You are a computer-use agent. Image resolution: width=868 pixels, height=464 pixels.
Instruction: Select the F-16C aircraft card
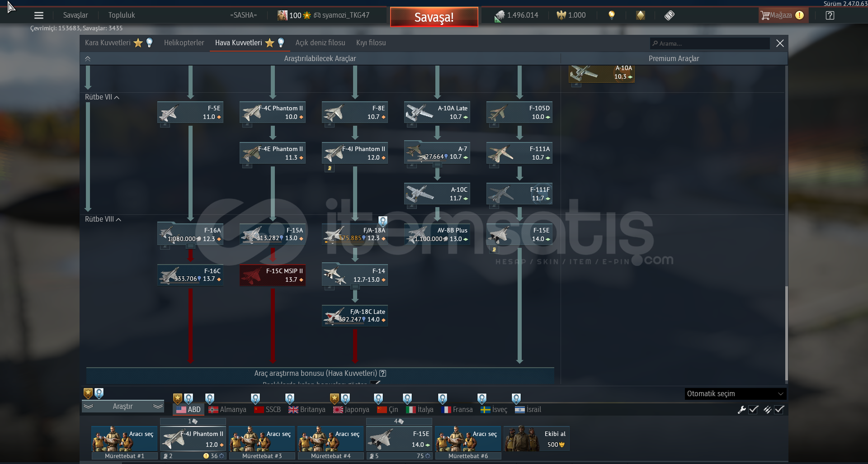click(190, 275)
